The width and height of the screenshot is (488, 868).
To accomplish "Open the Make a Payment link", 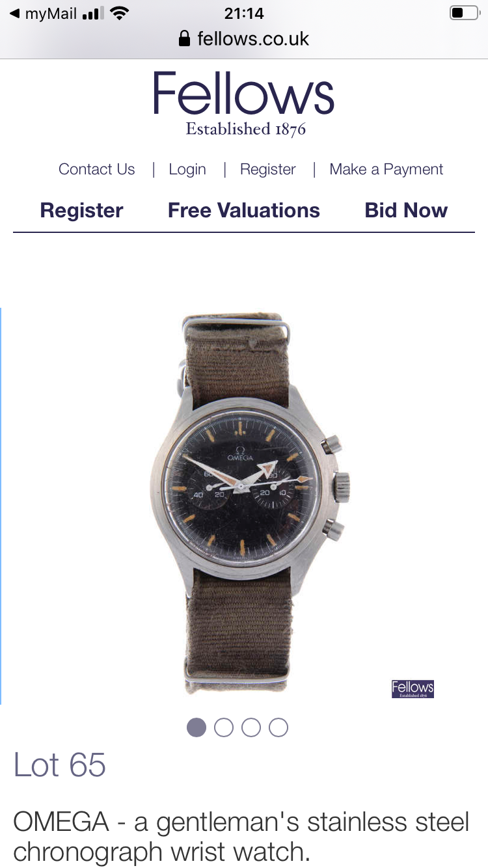I will click(x=386, y=169).
